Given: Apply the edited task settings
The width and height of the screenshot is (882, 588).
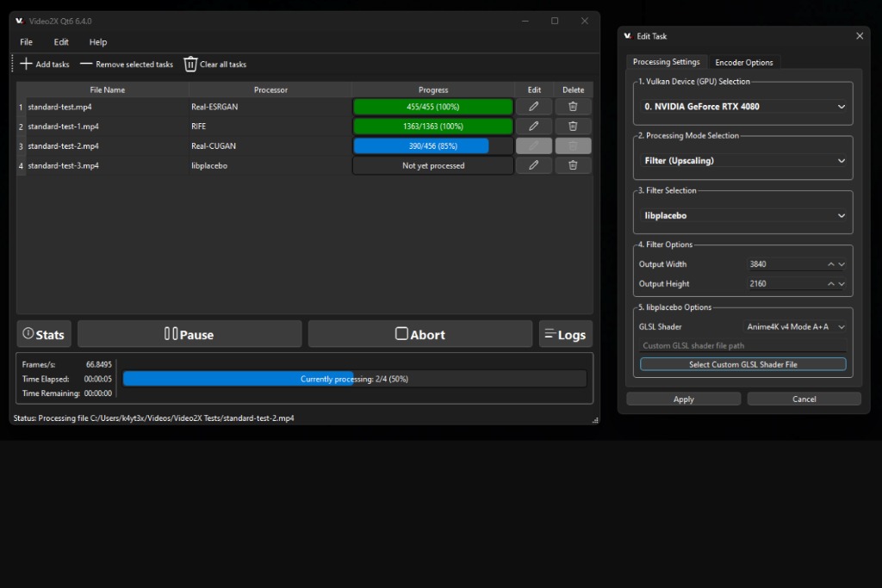Looking at the screenshot, I should 683,398.
